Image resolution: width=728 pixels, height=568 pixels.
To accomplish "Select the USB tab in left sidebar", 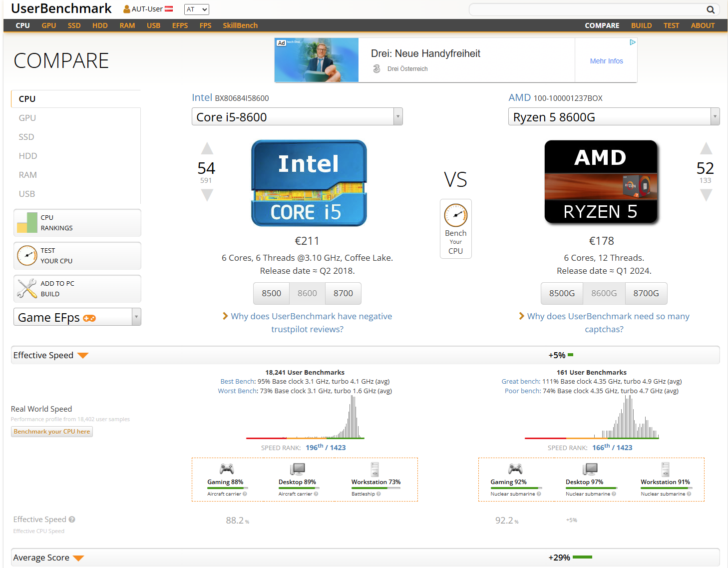I will [76, 194].
